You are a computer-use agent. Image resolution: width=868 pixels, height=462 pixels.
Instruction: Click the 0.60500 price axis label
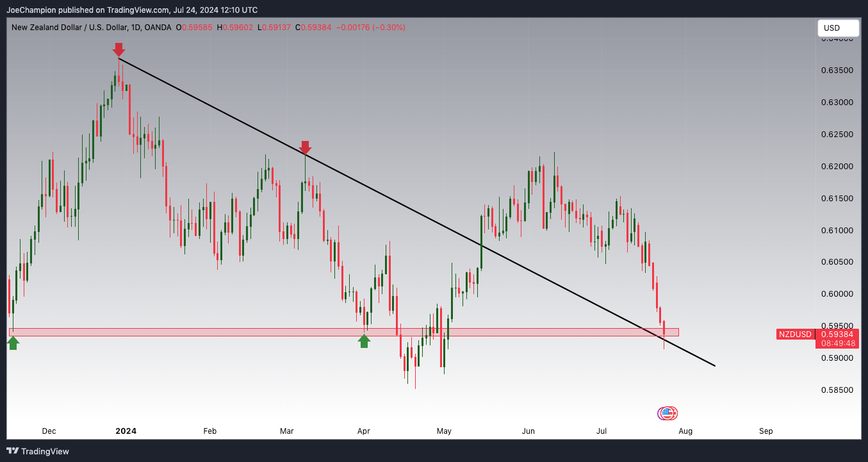tap(837, 261)
